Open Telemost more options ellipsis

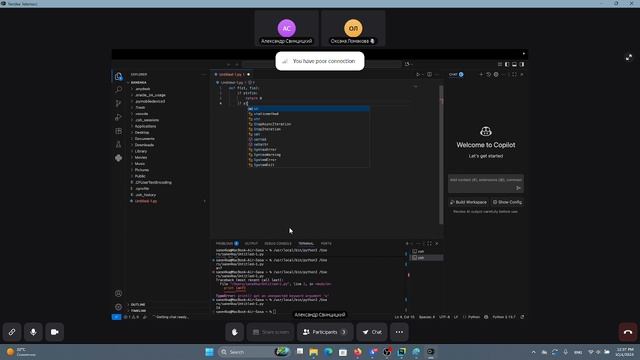click(399, 332)
